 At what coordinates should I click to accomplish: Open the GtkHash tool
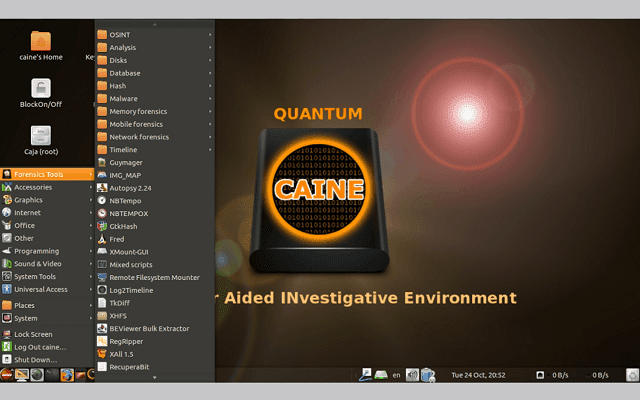point(125,226)
